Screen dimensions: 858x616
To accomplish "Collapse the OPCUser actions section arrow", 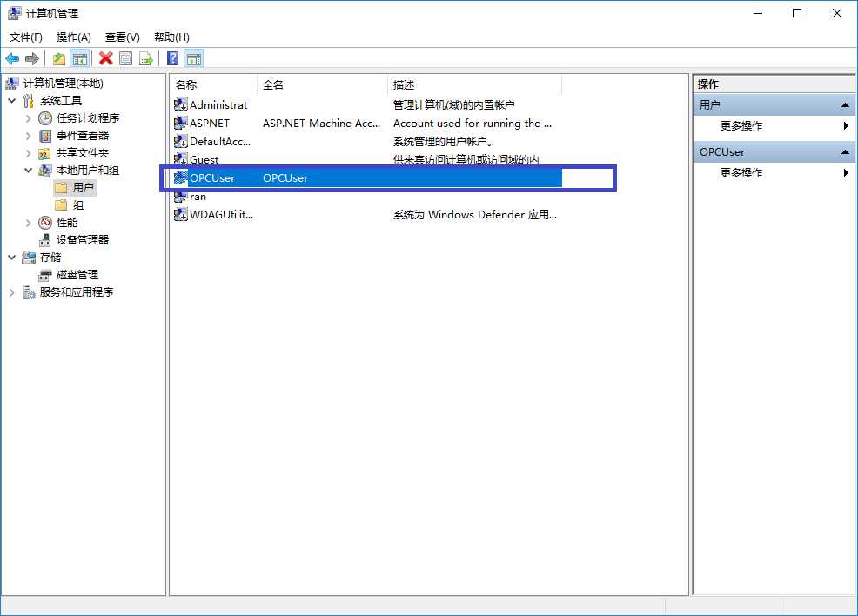I will (x=845, y=151).
